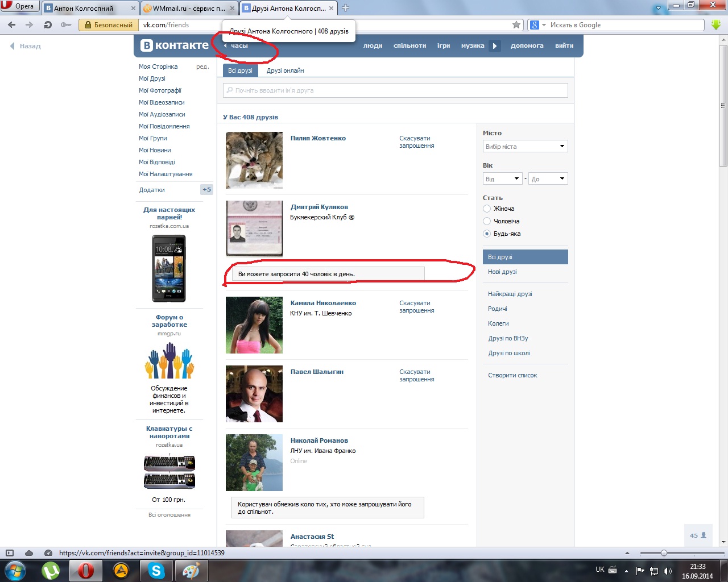728x582 pixels.
Task: Open the search engine selector dropdown arrow
Action: point(544,25)
